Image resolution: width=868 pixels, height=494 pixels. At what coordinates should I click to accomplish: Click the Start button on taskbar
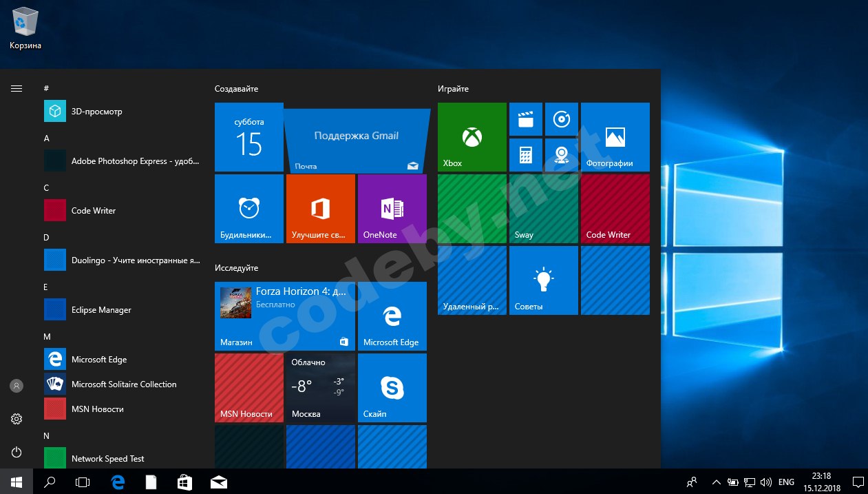click(16, 482)
